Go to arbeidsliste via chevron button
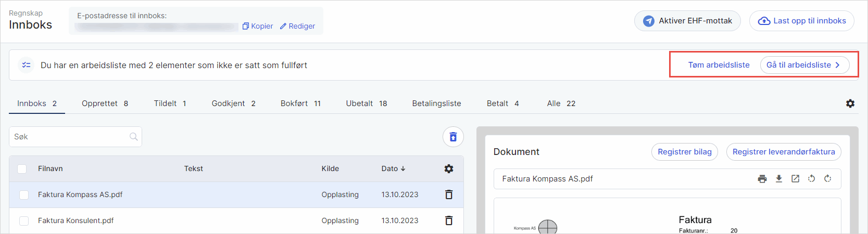The height and width of the screenshot is (234, 868). [x=804, y=65]
